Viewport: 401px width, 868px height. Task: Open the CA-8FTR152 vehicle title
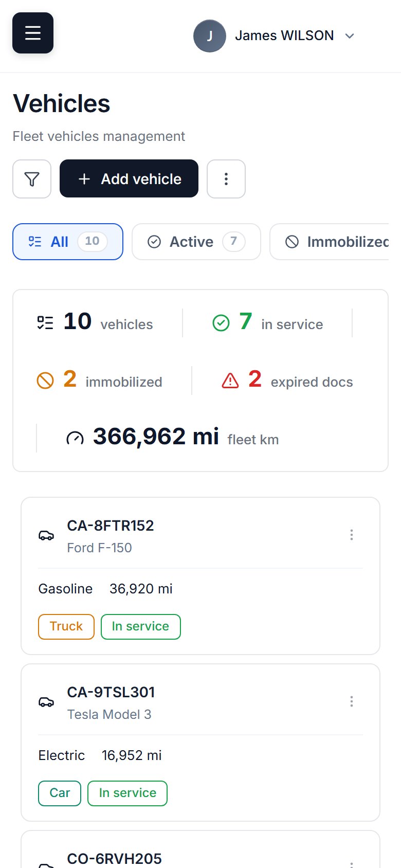click(x=111, y=526)
